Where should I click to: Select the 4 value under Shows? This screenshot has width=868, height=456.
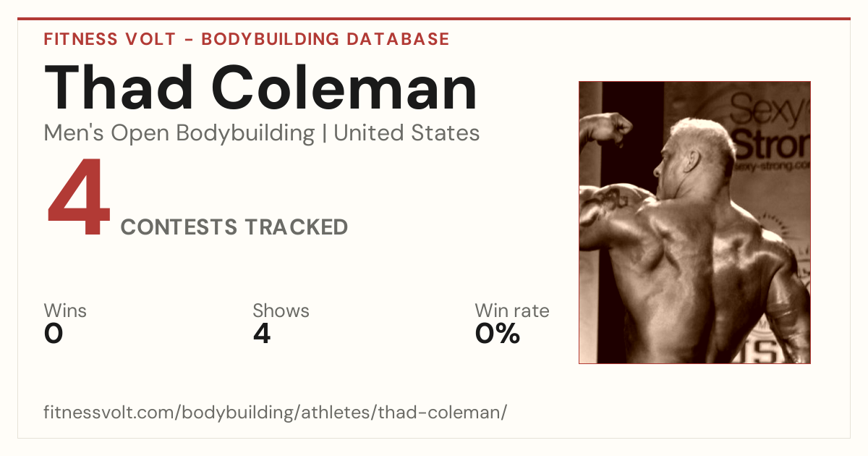pos(262,334)
